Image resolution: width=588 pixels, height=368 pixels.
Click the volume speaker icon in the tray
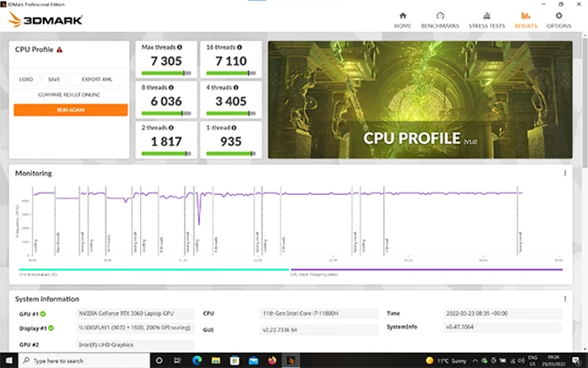pyautogui.click(x=522, y=360)
